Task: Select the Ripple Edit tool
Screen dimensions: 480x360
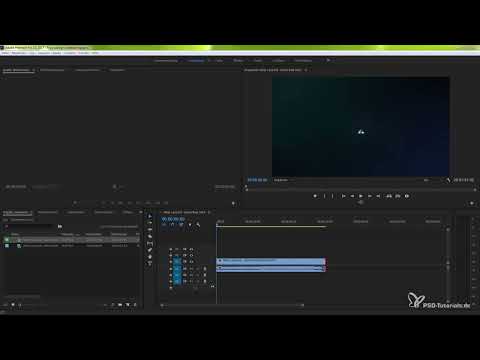Action: click(150, 230)
